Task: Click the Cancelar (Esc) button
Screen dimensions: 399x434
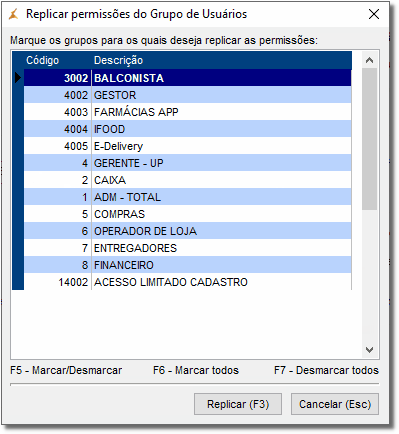Action: [x=335, y=404]
